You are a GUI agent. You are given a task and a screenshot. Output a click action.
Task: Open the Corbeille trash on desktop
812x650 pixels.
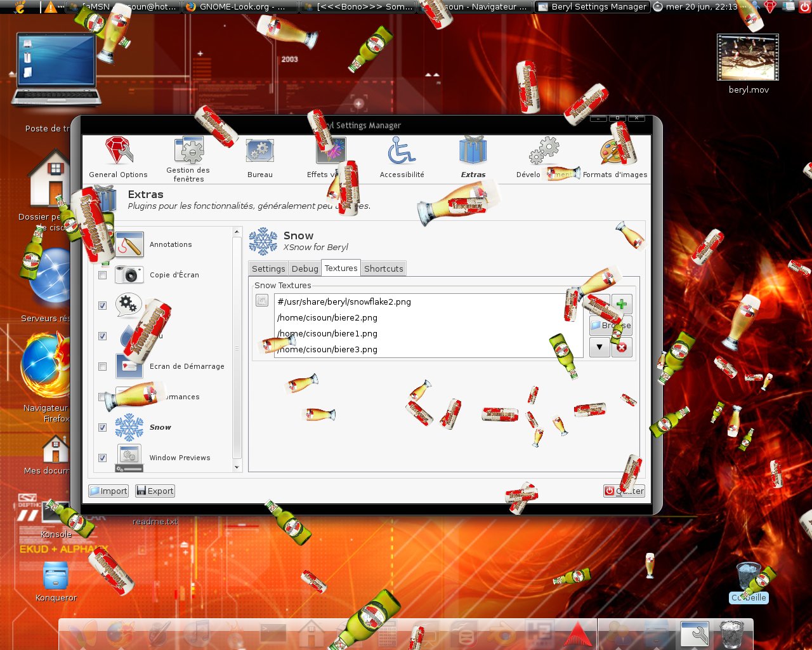coord(749,583)
